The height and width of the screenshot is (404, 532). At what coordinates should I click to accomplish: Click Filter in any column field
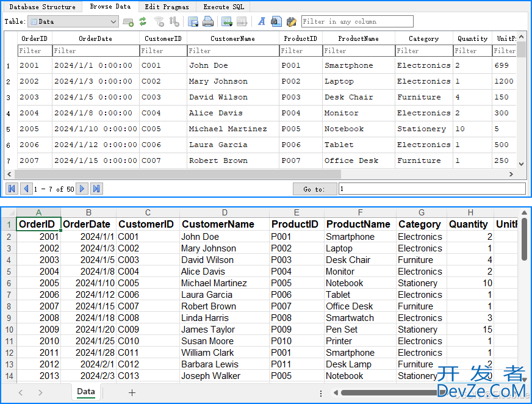point(358,21)
